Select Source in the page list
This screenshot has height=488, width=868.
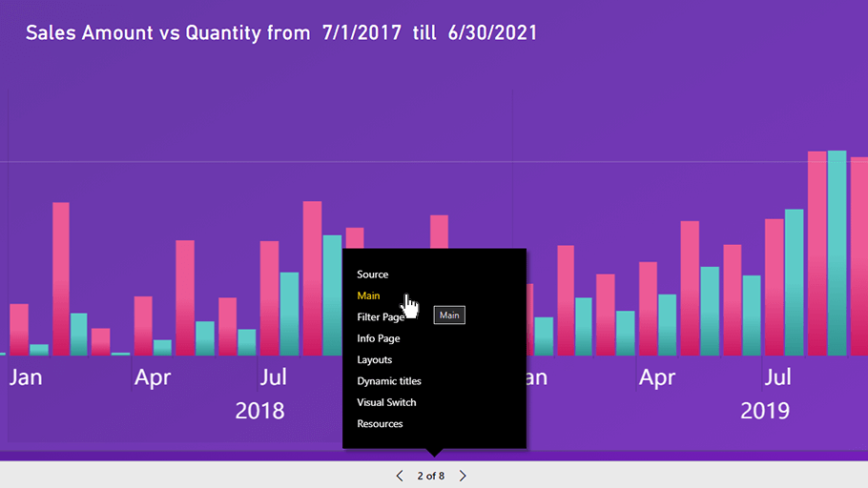click(373, 274)
